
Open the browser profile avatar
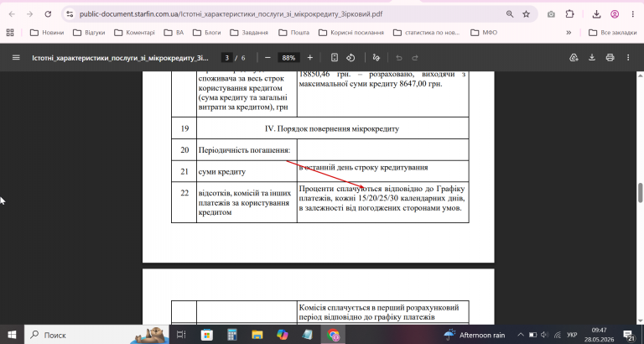point(615,14)
